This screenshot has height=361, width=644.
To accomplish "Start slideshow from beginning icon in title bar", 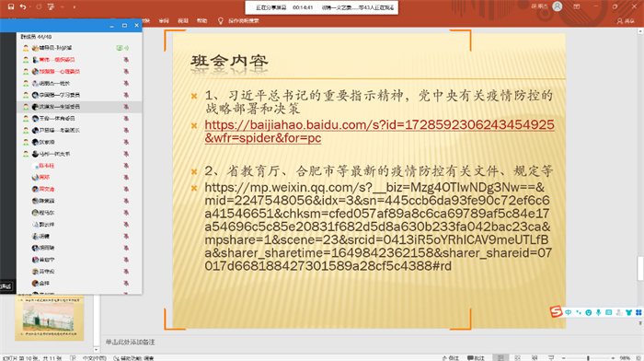I will coord(51,6).
